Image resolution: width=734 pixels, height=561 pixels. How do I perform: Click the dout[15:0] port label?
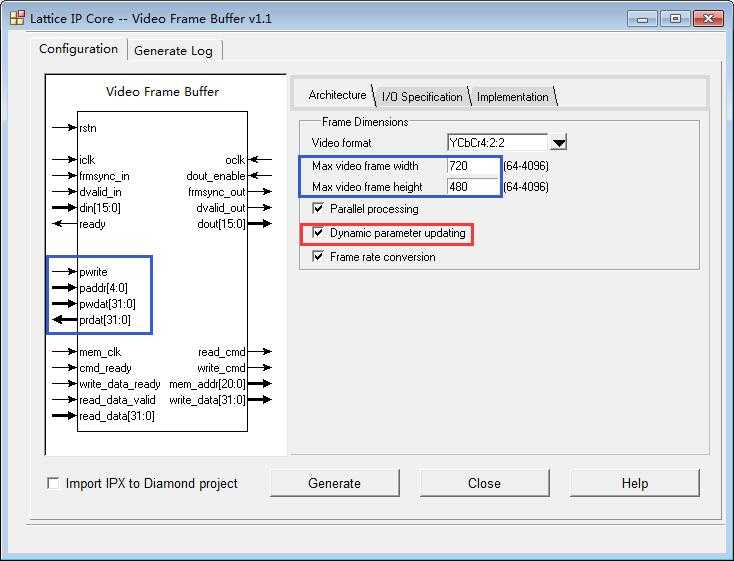pos(221,224)
